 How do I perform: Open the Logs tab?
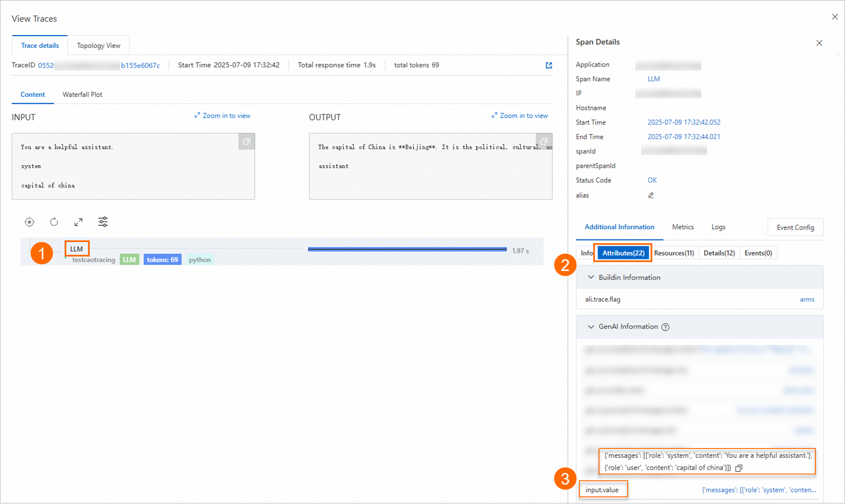click(718, 227)
